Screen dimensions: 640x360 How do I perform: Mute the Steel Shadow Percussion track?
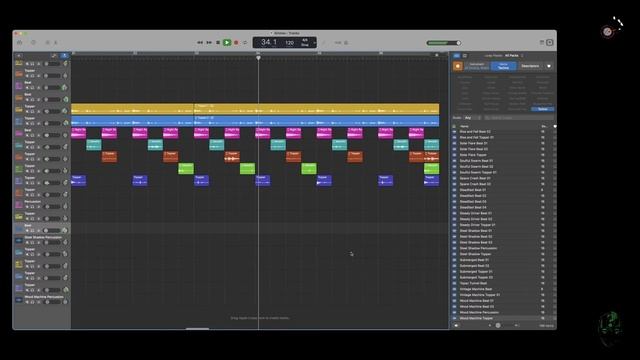point(27,242)
